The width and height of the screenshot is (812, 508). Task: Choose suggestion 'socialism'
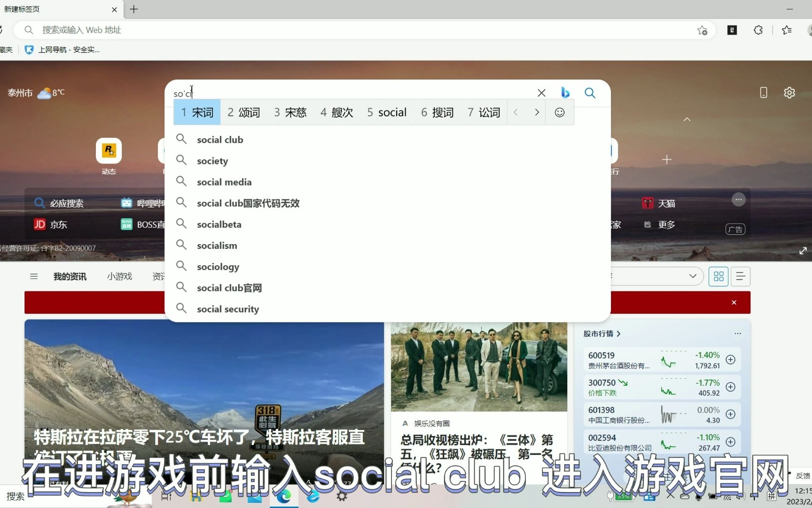pyautogui.click(x=388, y=246)
